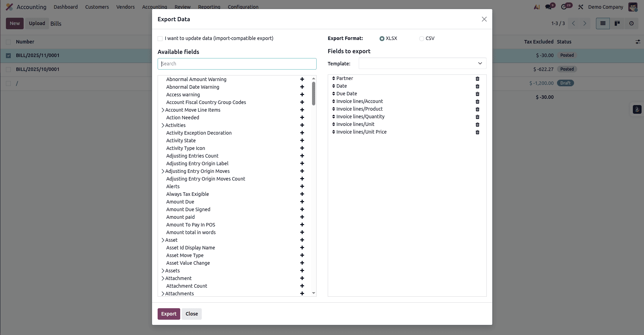The height and width of the screenshot is (335, 644).
Task: Enable import-compatible export checkbox
Action: pyautogui.click(x=160, y=38)
